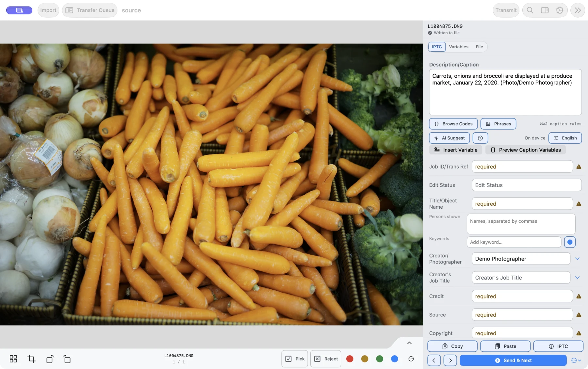Viewport: 588px width, 369px height.
Task: Expand Creator's Job Title dropdown chevron
Action: 577,278
